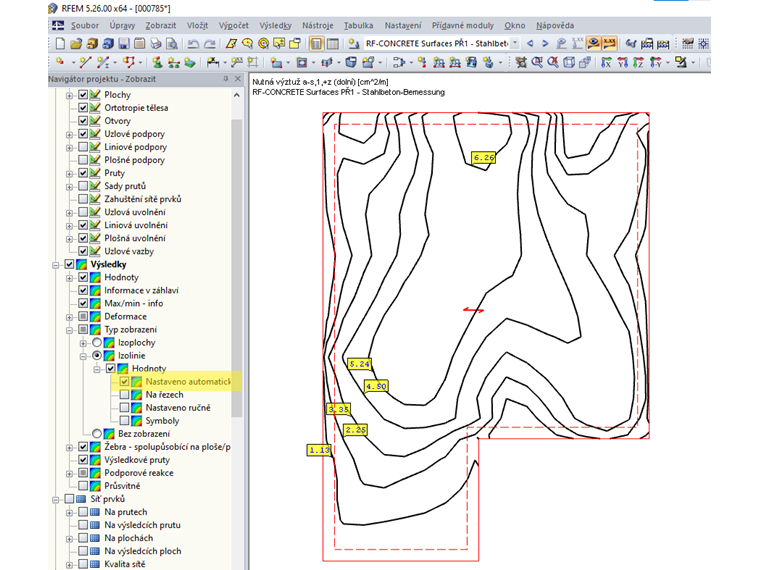This screenshot has height=570, width=760.
Task: Click the Undo arrow icon
Action: coord(194,44)
